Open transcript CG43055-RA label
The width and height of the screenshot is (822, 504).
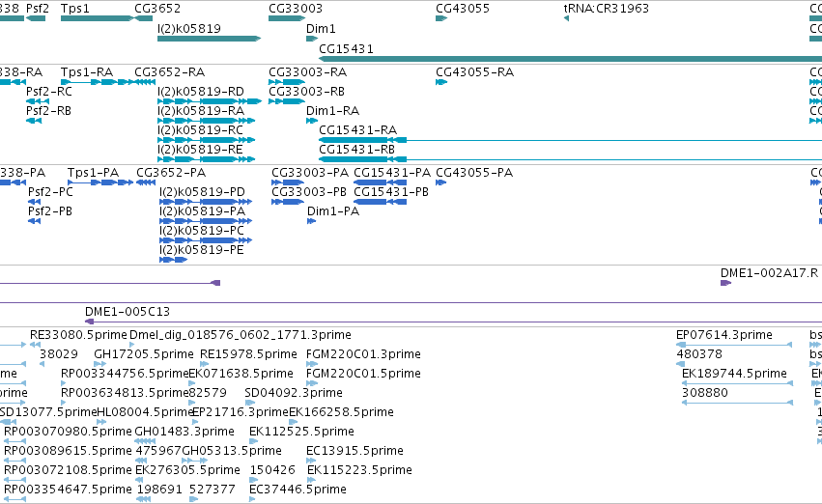point(474,72)
